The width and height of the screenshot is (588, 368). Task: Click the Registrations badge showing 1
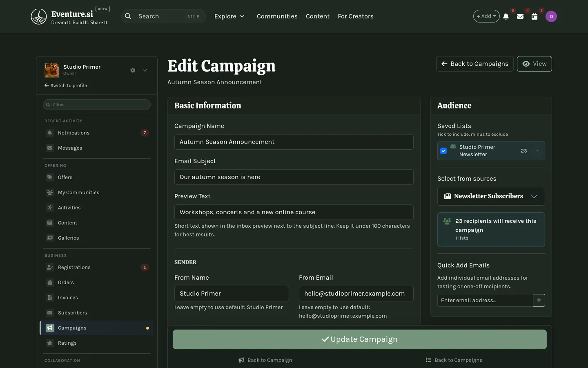(x=145, y=267)
